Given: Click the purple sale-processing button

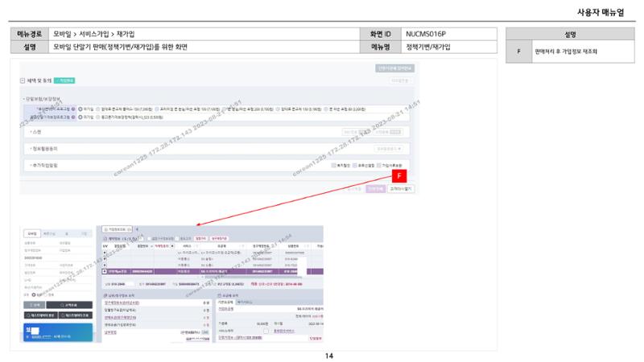Looking at the screenshot, I should pos(375,189).
